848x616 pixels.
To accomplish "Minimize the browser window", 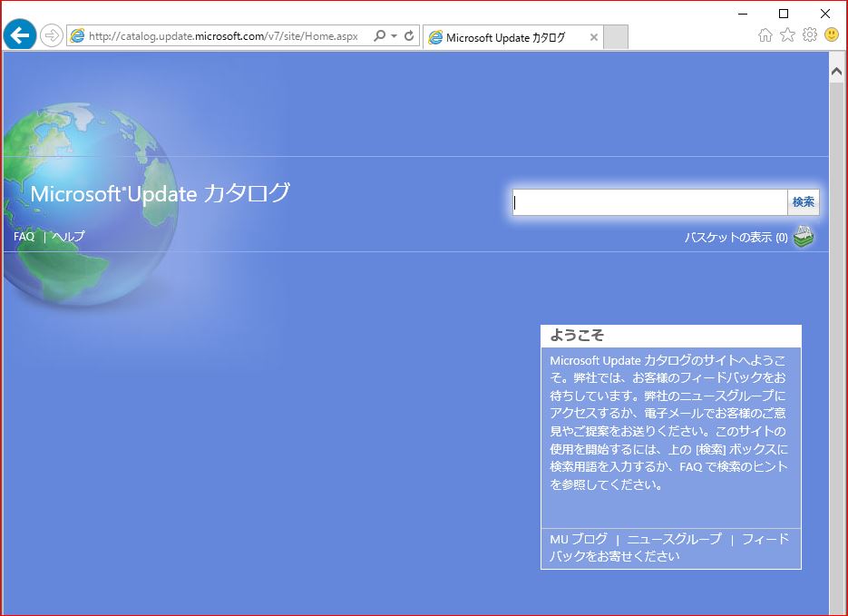I will (x=743, y=14).
